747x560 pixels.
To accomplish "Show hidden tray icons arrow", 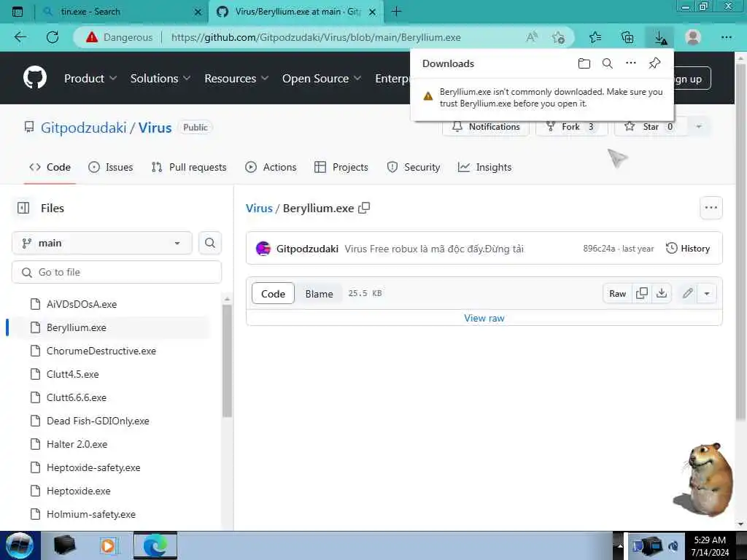I will (x=619, y=545).
